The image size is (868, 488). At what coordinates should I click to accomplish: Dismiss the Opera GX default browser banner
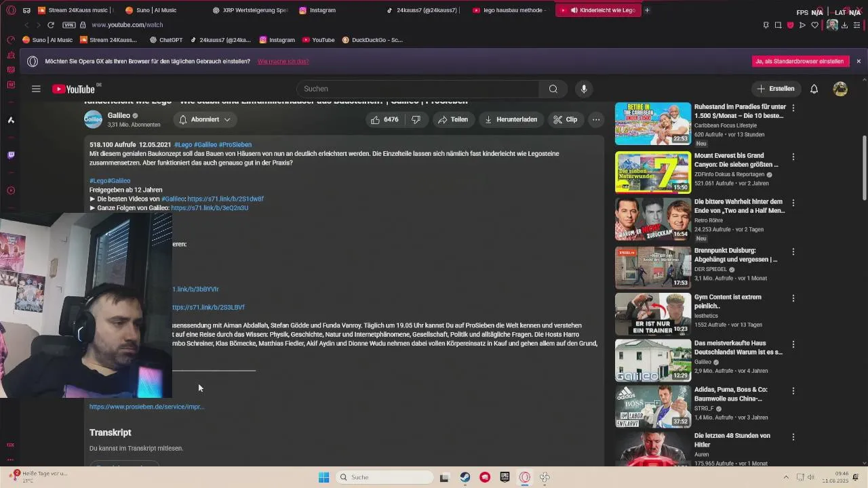click(859, 61)
